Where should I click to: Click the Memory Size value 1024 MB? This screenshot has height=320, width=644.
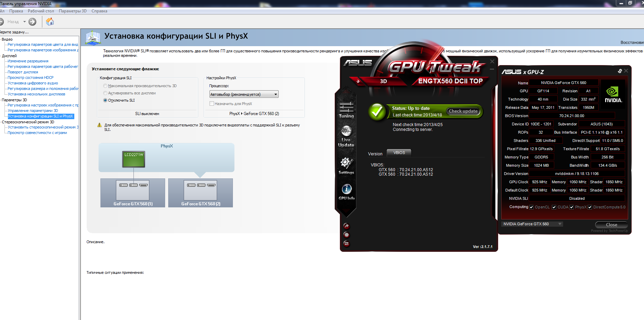[x=541, y=165]
